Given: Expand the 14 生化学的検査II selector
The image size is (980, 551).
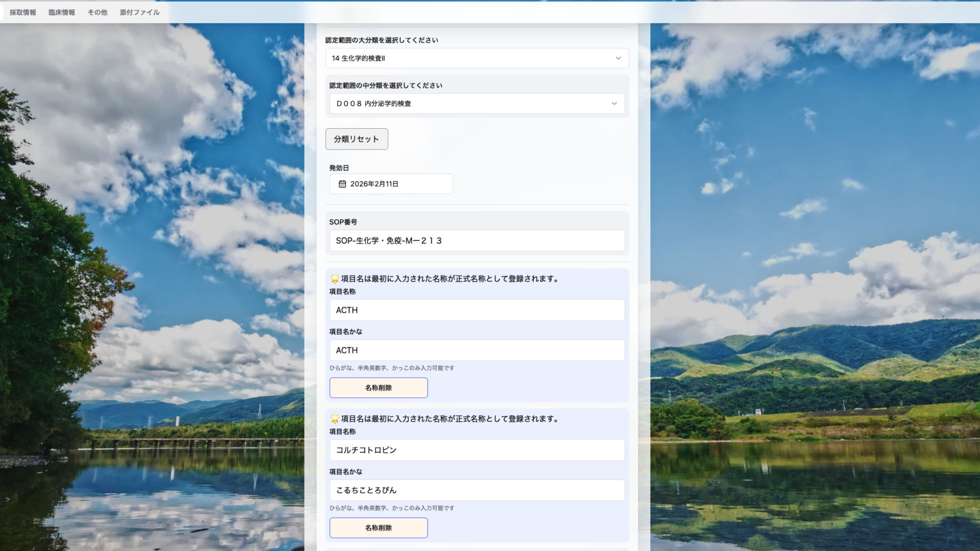Looking at the screenshot, I should click(477, 58).
